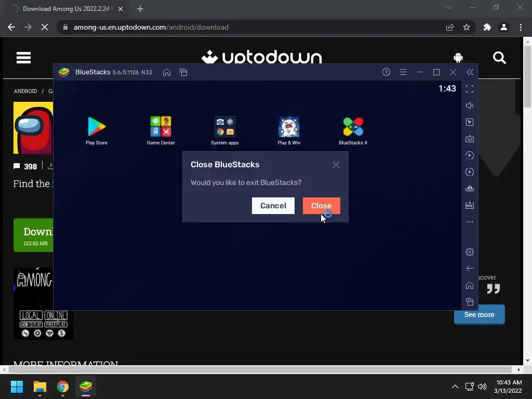
Task: Click ANDROID breadcrumb link
Action: 25,91
